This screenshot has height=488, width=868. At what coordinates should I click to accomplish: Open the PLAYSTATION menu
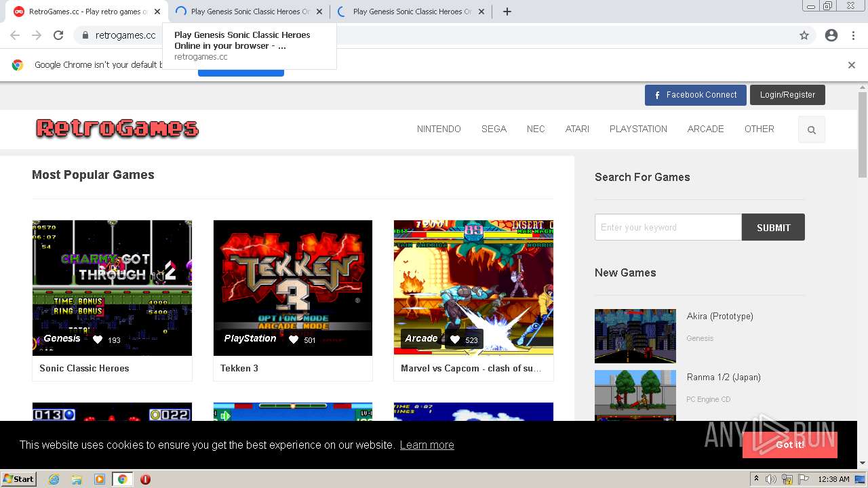click(x=638, y=129)
